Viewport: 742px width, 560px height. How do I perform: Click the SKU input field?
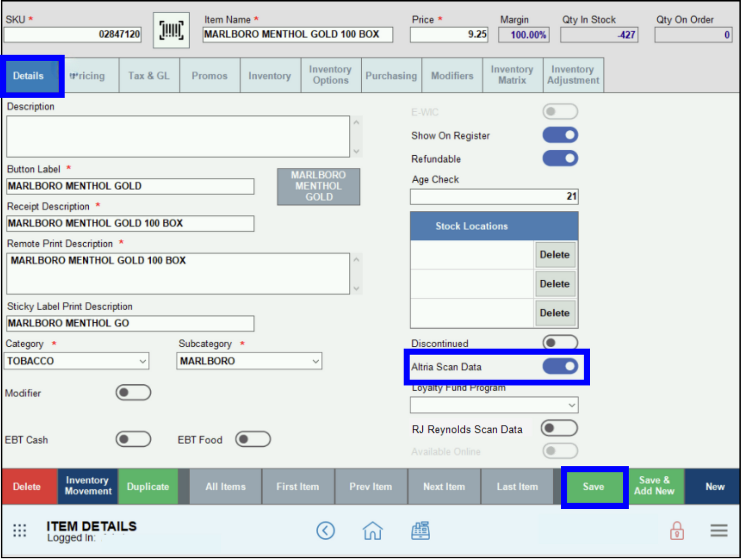tap(73, 34)
